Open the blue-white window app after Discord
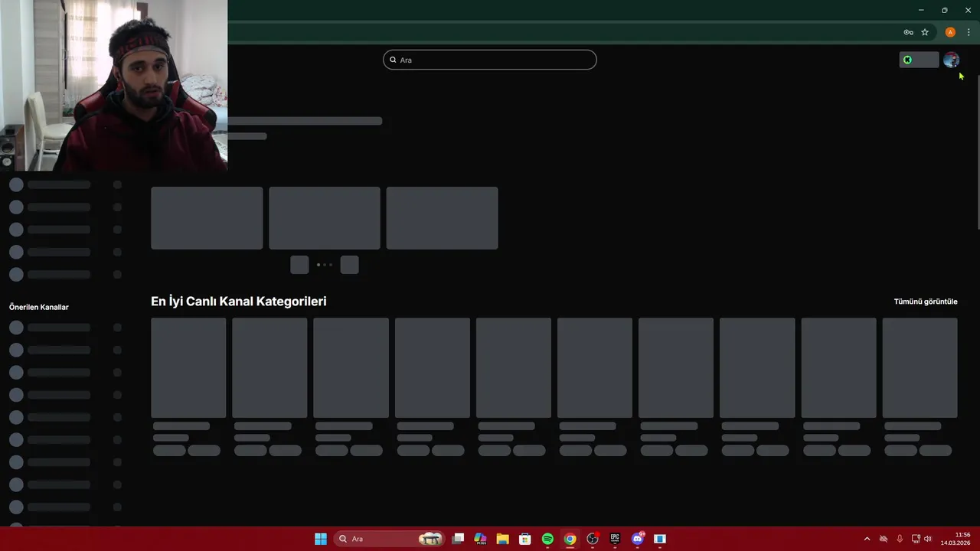 660,539
